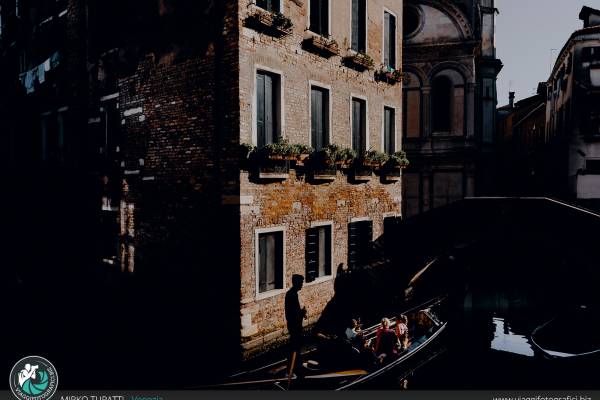This screenshot has height=400, width=600.
Task: Click the flower boxes under middle-floor windows
Action: pos(325,157)
